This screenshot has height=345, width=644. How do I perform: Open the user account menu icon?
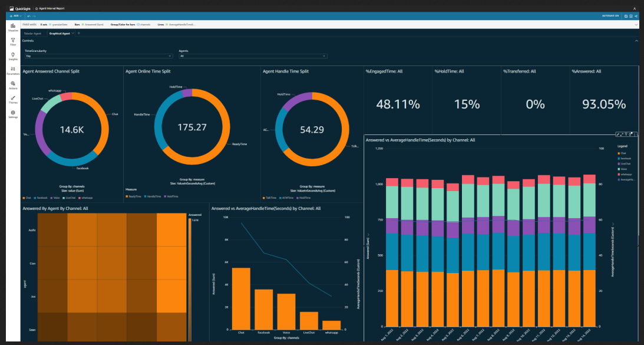click(x=635, y=8)
